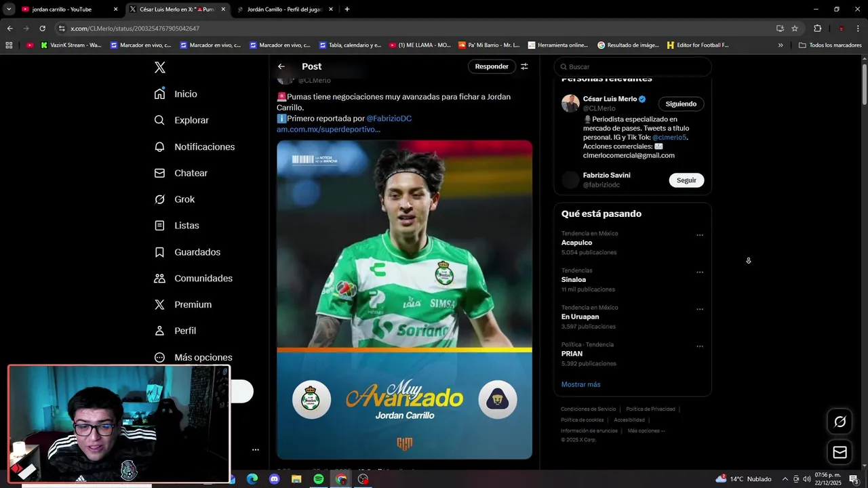The width and height of the screenshot is (868, 488).
Task: Open more options for En Uruapan trend
Action: click(x=700, y=309)
